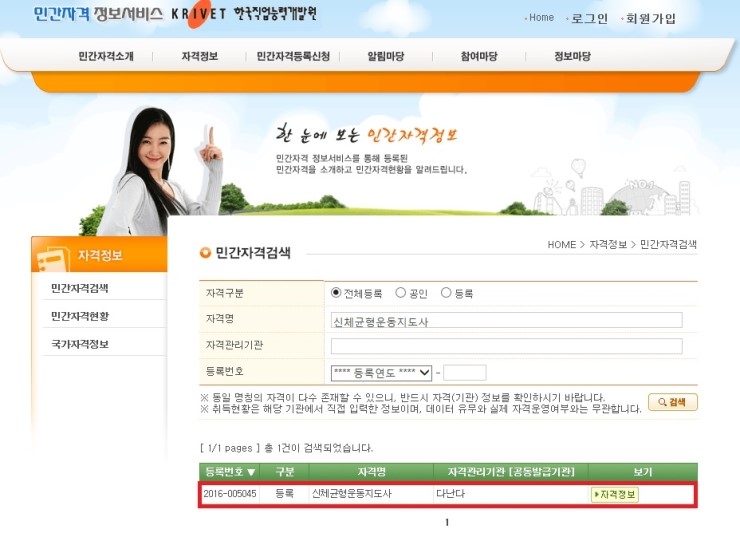Expand the 등록연도 dropdown
The image size is (740, 533).
click(381, 373)
